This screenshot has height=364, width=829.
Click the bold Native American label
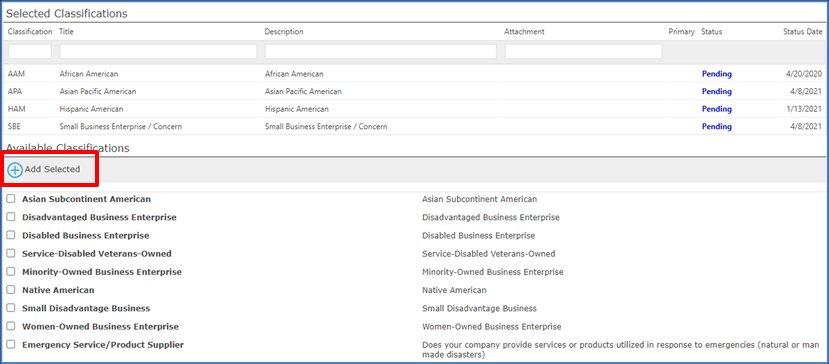58,290
